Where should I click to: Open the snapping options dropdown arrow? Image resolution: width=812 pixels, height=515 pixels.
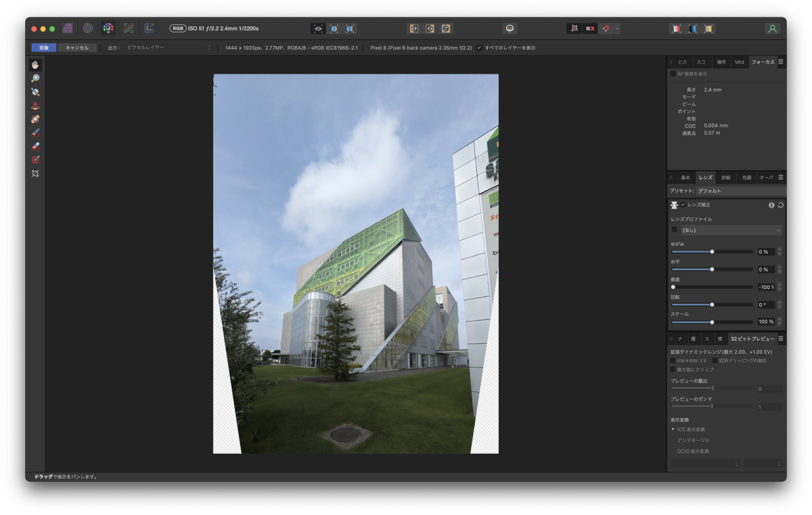617,28
